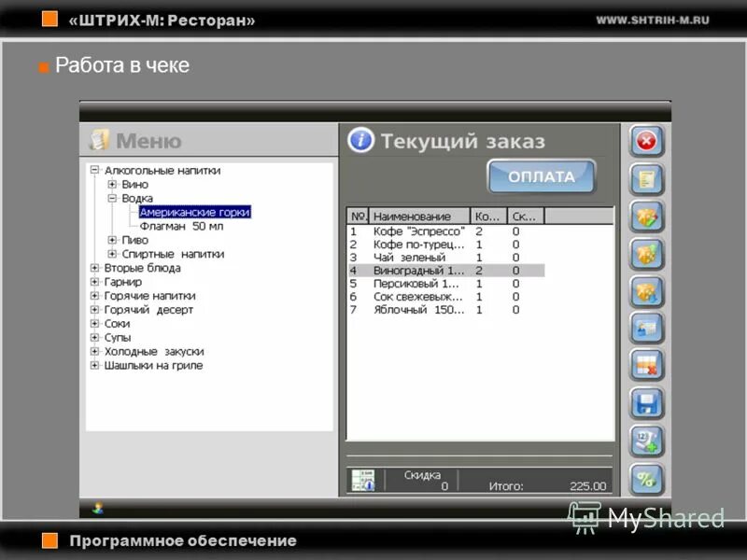The width and height of the screenshot is (747, 560).
Task: Click the № column header
Action: pyautogui.click(x=358, y=217)
